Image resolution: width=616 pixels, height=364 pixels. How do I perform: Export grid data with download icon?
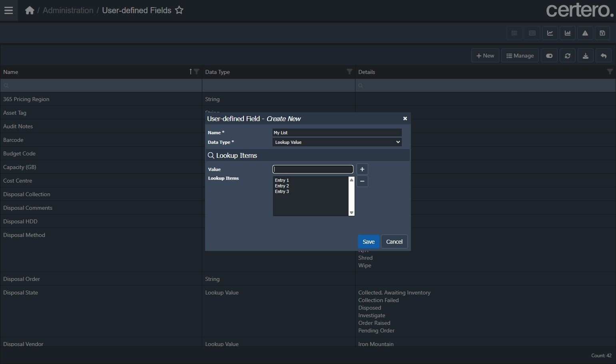click(585, 56)
